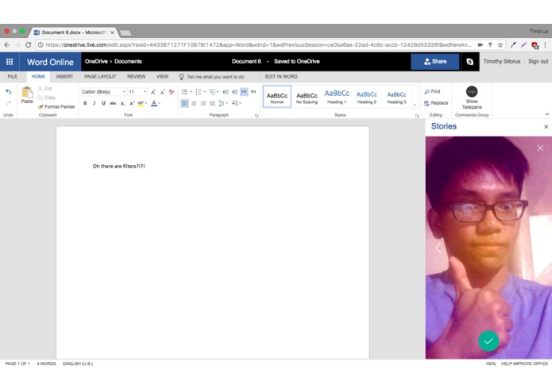Open the Office app launcher grid
Screen dimensions: 552x392
pyautogui.click(x=10, y=62)
